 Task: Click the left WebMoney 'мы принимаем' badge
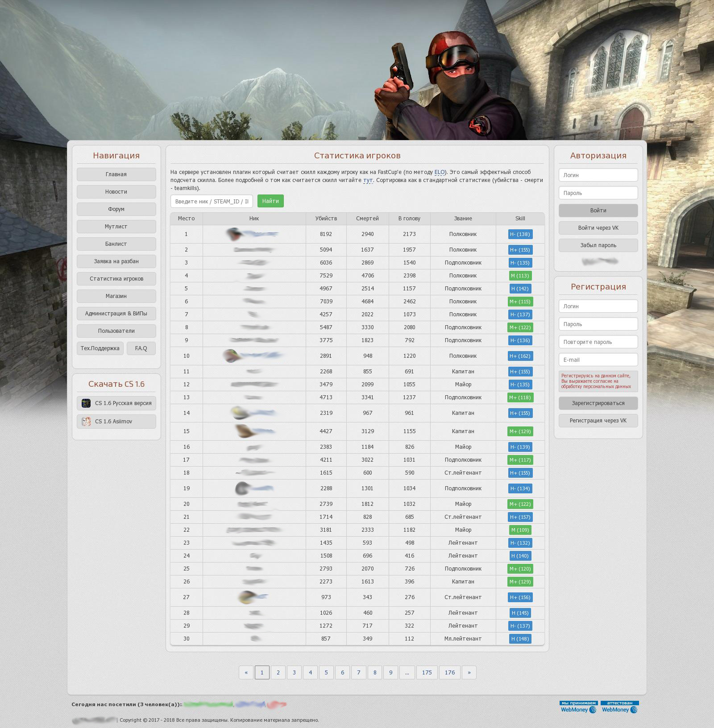[578, 707]
